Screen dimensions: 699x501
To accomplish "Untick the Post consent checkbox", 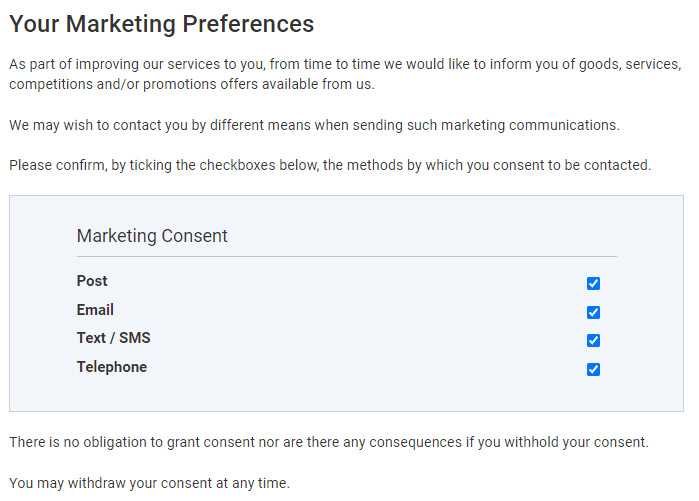I will tap(593, 283).
